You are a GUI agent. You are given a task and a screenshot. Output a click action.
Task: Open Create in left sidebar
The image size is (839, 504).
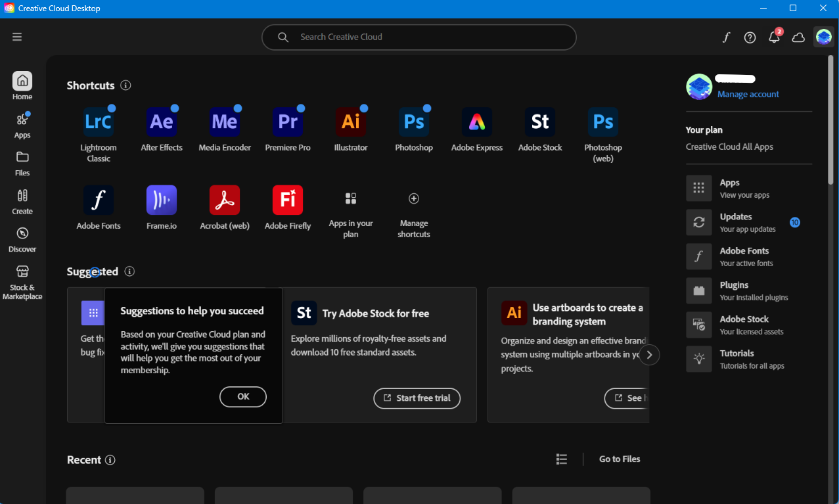click(22, 201)
